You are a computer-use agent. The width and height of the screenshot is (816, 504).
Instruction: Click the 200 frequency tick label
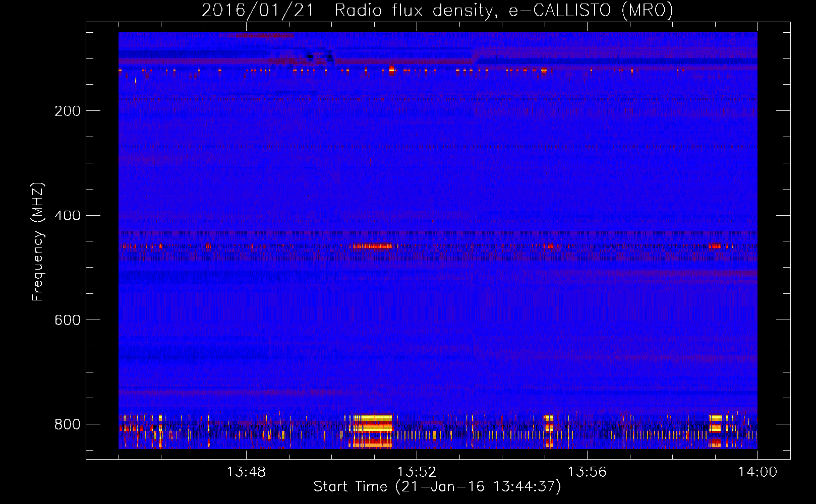click(x=68, y=111)
